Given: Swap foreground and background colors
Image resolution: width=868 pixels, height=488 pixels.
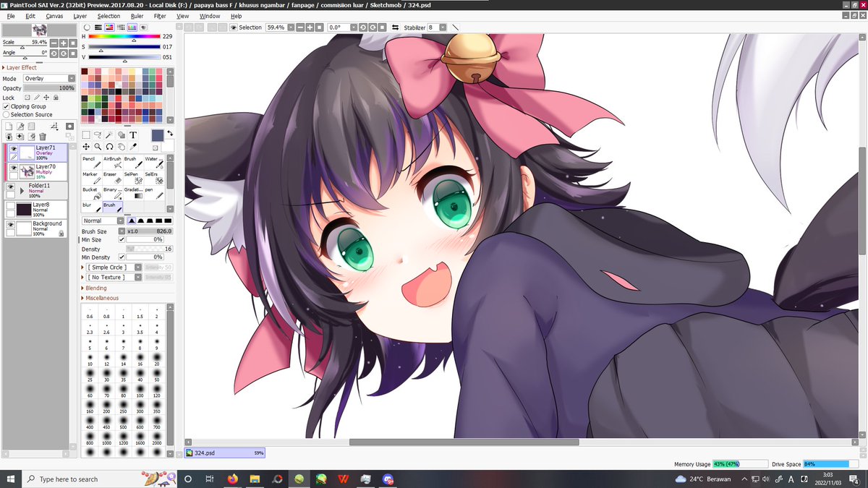Looking at the screenshot, I should coord(170,133).
